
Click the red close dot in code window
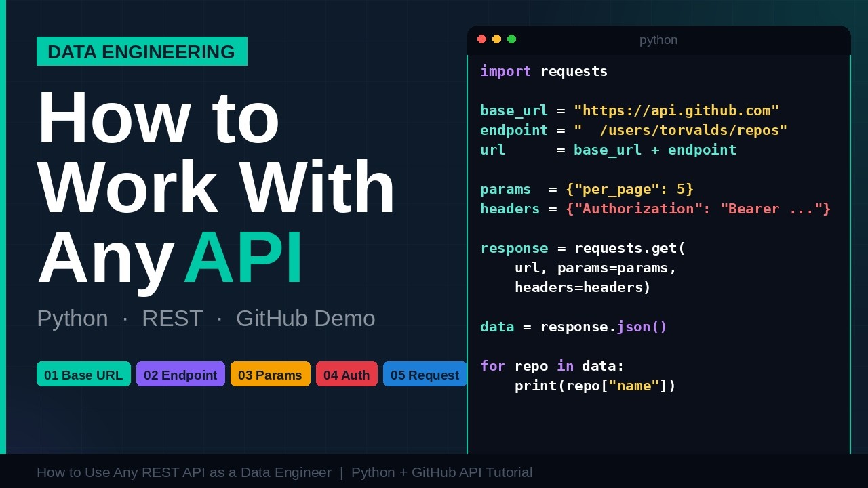click(x=482, y=39)
